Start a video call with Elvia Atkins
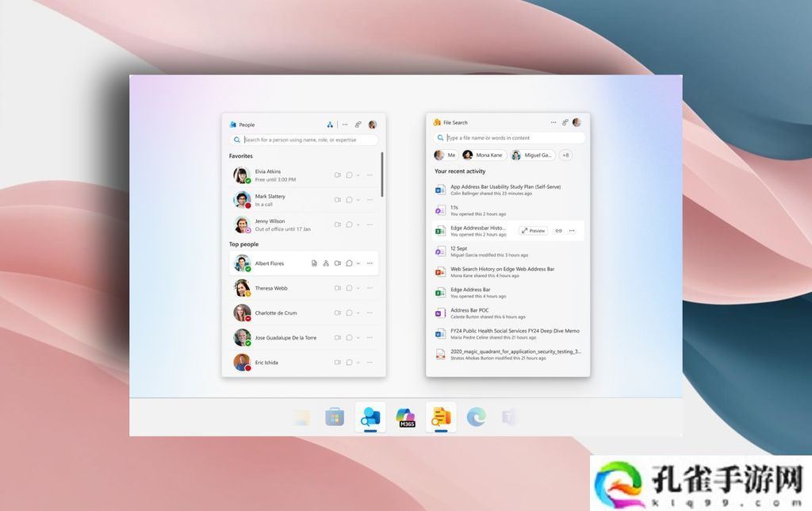Screen dimensions: 812x511 (x=338, y=175)
